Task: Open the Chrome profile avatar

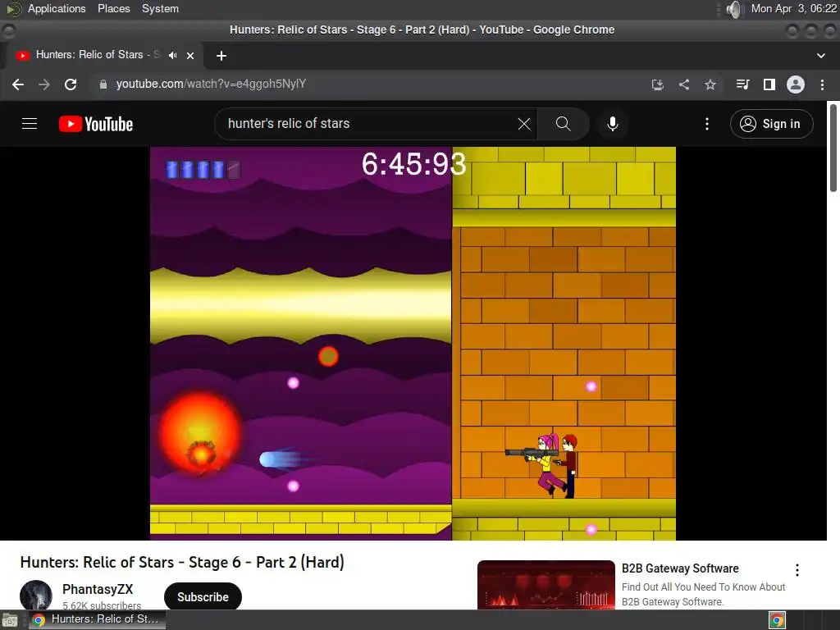Action: (796, 84)
